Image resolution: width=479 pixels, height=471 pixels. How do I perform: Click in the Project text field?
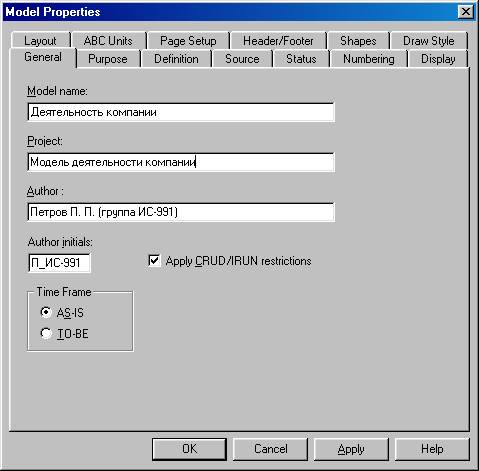[181, 162]
